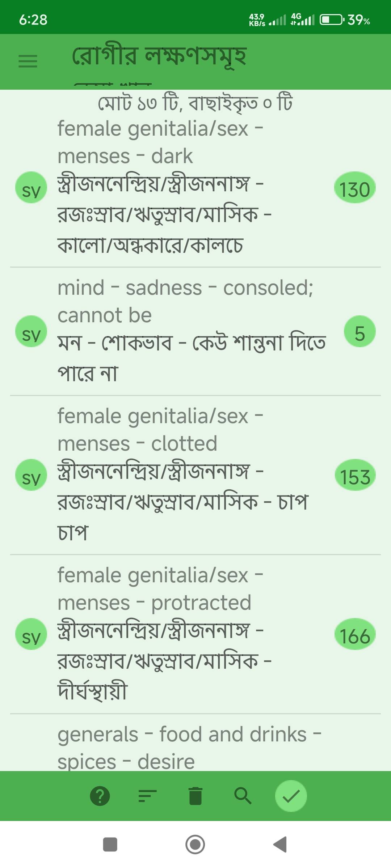
Task: Open the 153 remedies count badge
Action: coord(355,475)
